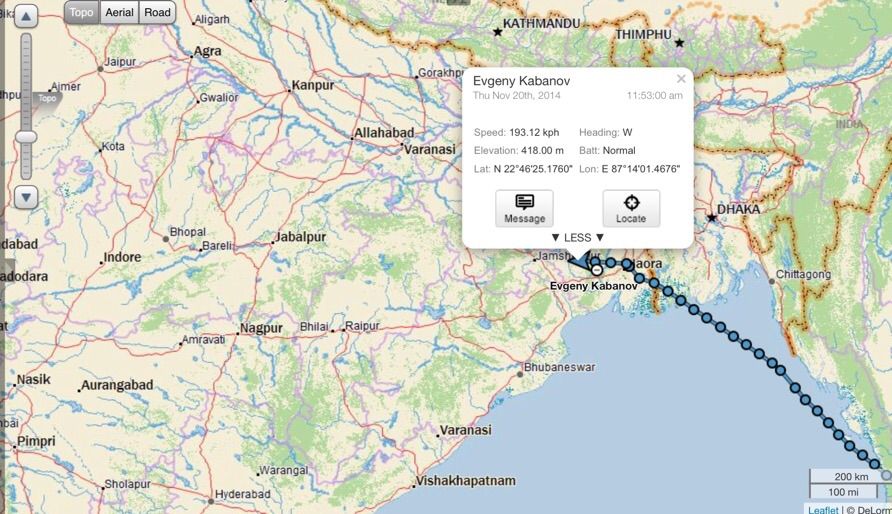
Task: Close the Evgeny Kabanov info popup
Action: [x=681, y=79]
